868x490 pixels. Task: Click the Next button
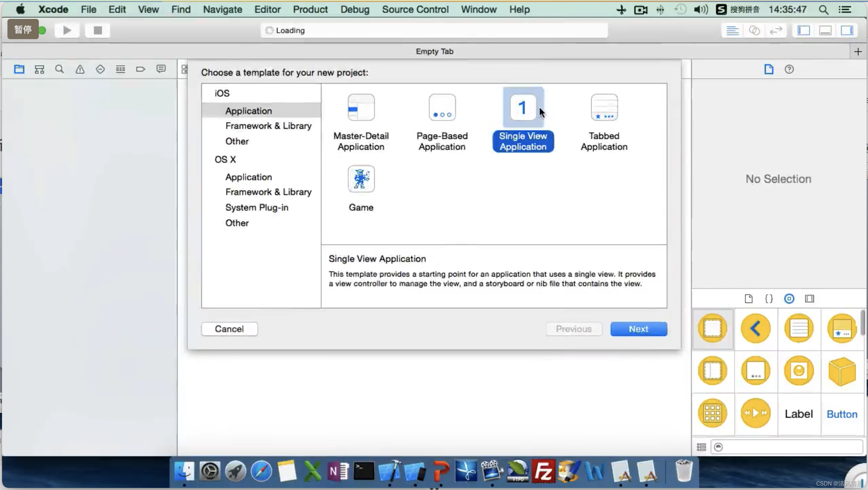click(x=638, y=329)
